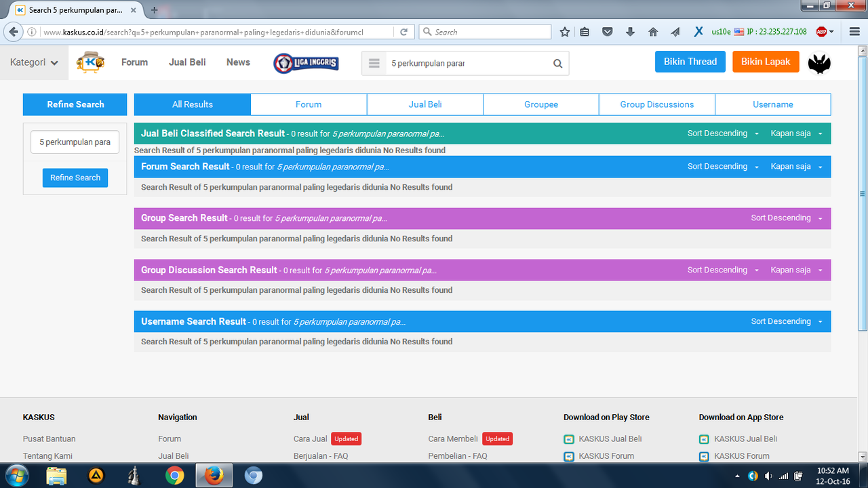The image size is (868, 488).
Task: Select the All Results tab
Action: (x=193, y=104)
